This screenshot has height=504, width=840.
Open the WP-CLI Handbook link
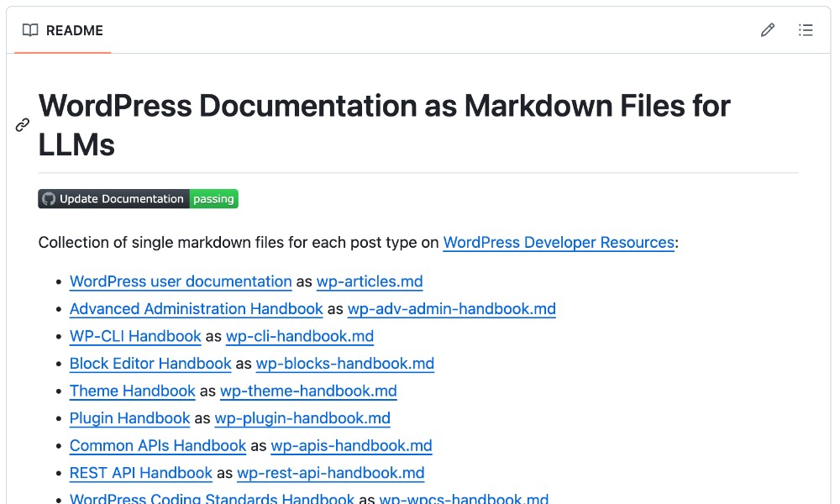pos(134,336)
